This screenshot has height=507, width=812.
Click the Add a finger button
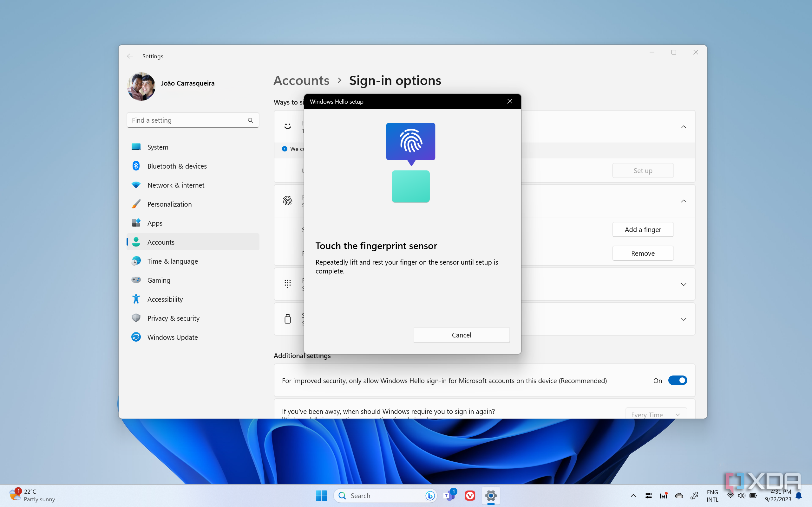tap(643, 229)
